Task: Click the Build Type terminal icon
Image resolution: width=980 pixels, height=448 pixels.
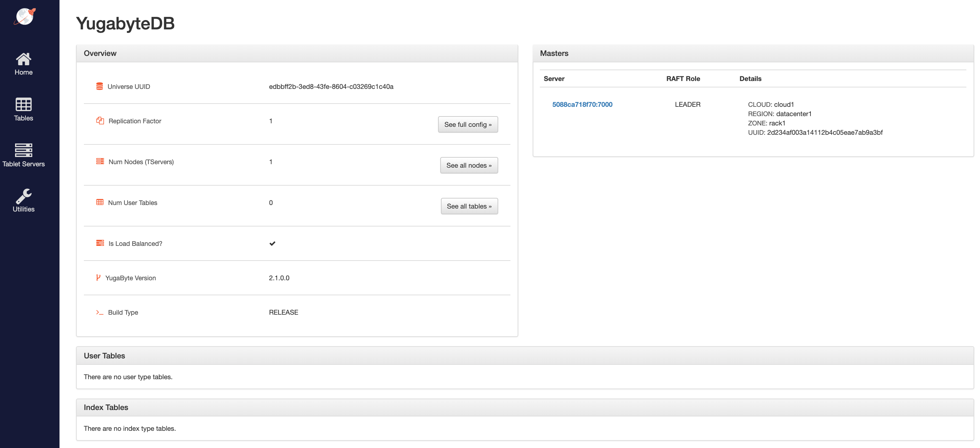Action: click(x=100, y=312)
